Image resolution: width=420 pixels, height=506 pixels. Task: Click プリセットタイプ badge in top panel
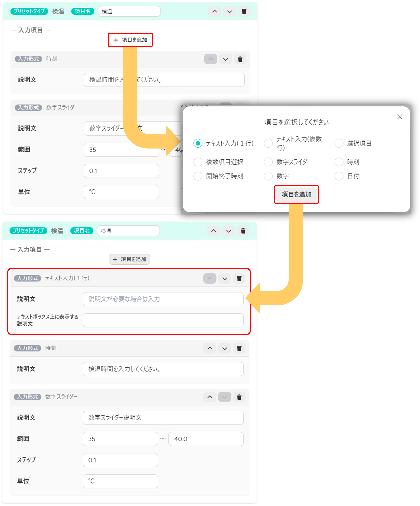click(x=29, y=11)
